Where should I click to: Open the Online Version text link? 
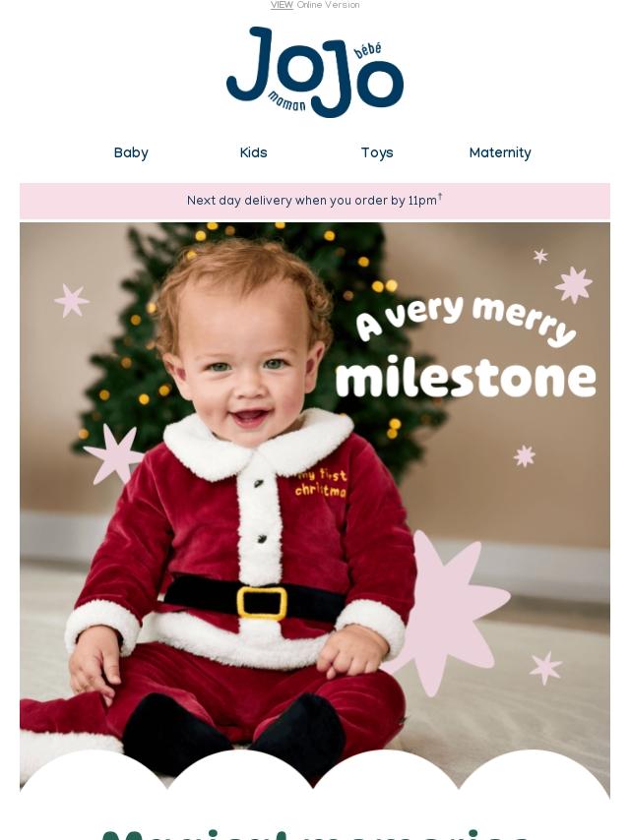click(328, 5)
